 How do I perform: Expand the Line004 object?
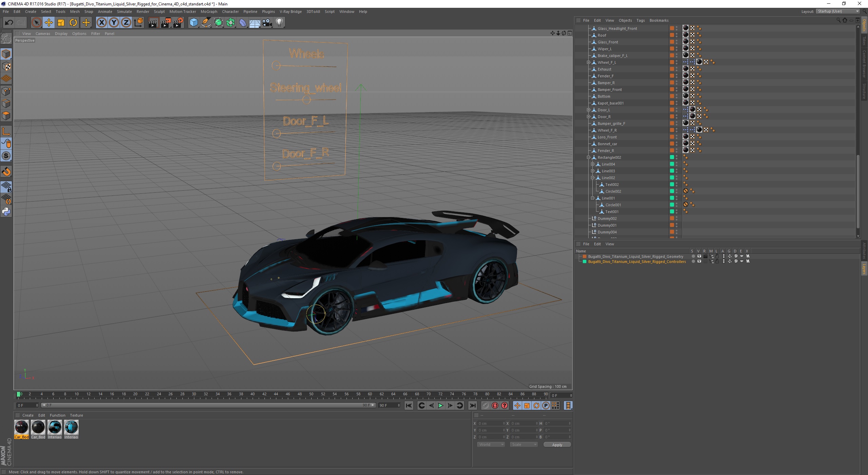pos(593,164)
